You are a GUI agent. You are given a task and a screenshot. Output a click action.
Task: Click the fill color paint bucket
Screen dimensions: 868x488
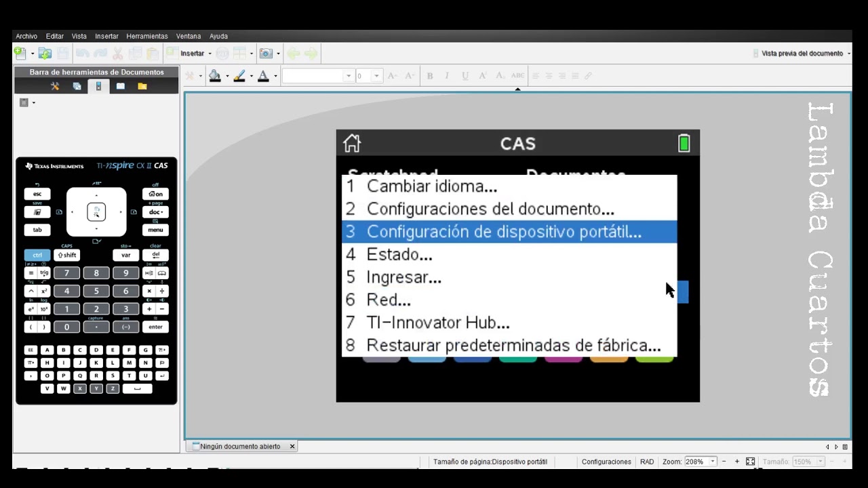coord(215,76)
